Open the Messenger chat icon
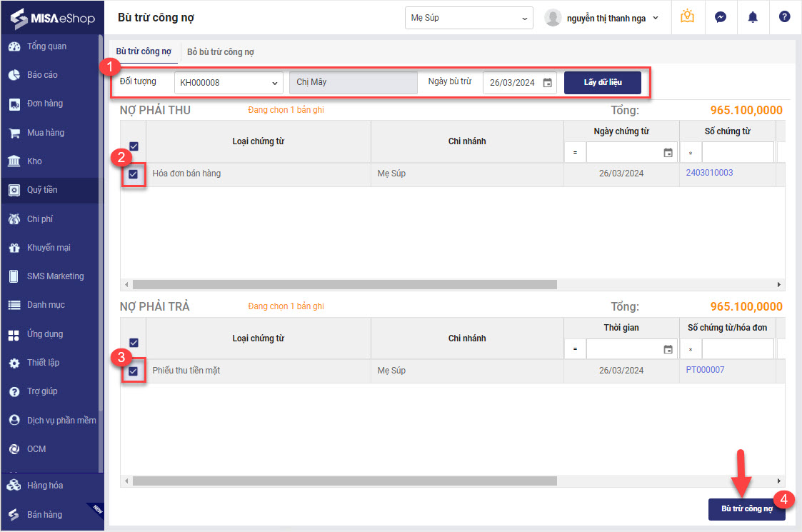 [x=721, y=17]
